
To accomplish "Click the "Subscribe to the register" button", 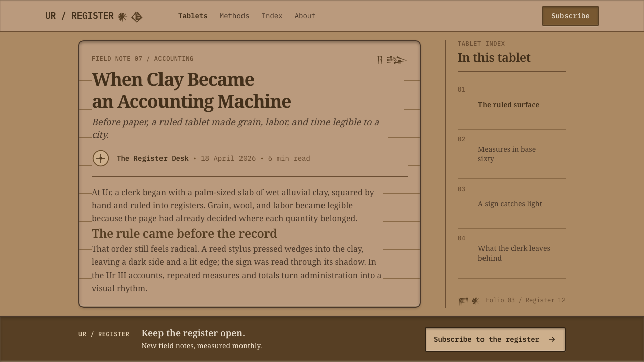I will pyautogui.click(x=495, y=340).
